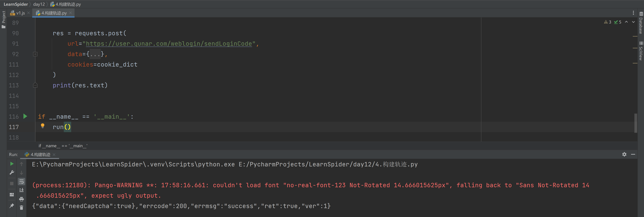The width and height of the screenshot is (644, 217).
Task: Click the '__main__' string literal
Action: tap(111, 117)
